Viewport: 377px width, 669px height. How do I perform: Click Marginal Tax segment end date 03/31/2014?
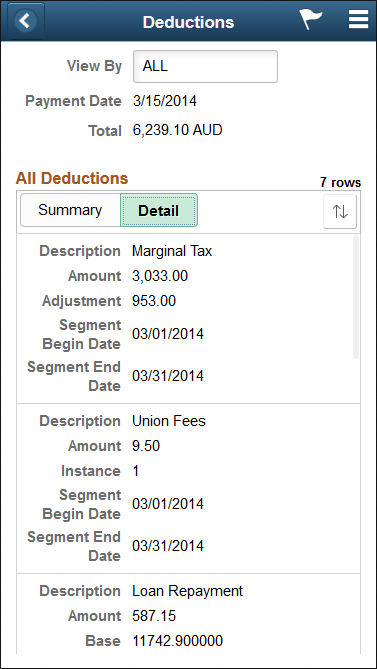pos(168,376)
